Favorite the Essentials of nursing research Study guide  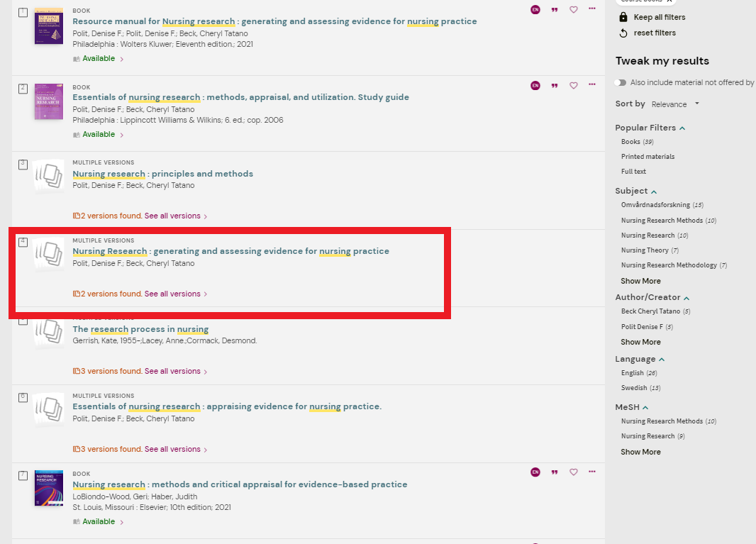(x=573, y=85)
